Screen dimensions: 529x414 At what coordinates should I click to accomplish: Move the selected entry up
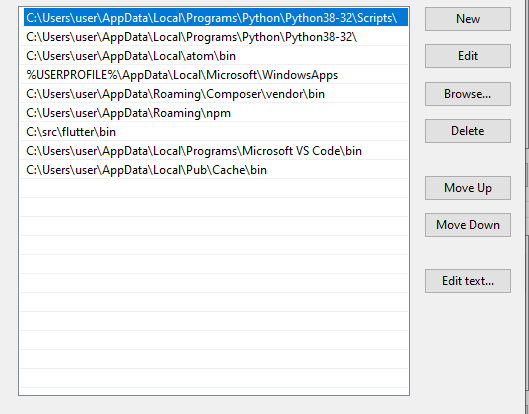pos(468,188)
